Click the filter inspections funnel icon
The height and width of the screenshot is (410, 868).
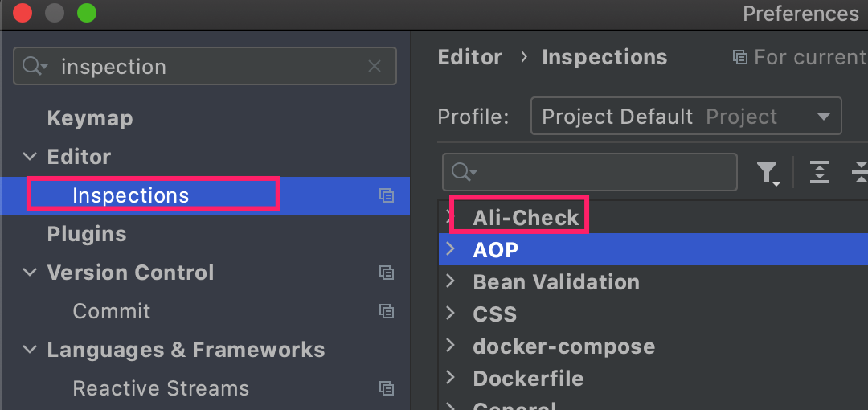pyautogui.click(x=768, y=173)
